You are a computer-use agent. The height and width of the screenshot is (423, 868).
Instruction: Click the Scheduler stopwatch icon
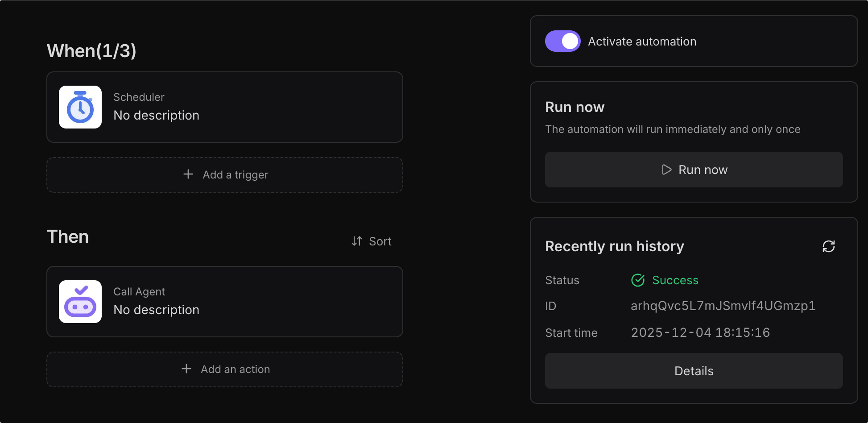(80, 107)
